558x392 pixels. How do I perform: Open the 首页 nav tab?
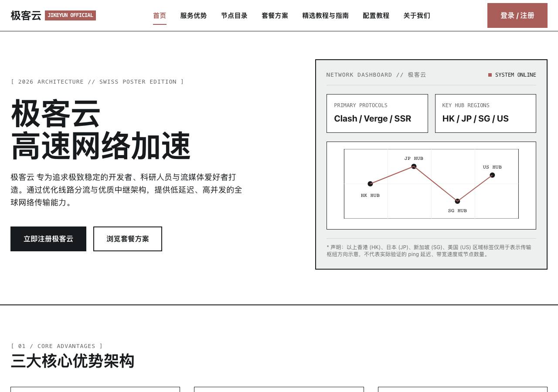(x=160, y=16)
